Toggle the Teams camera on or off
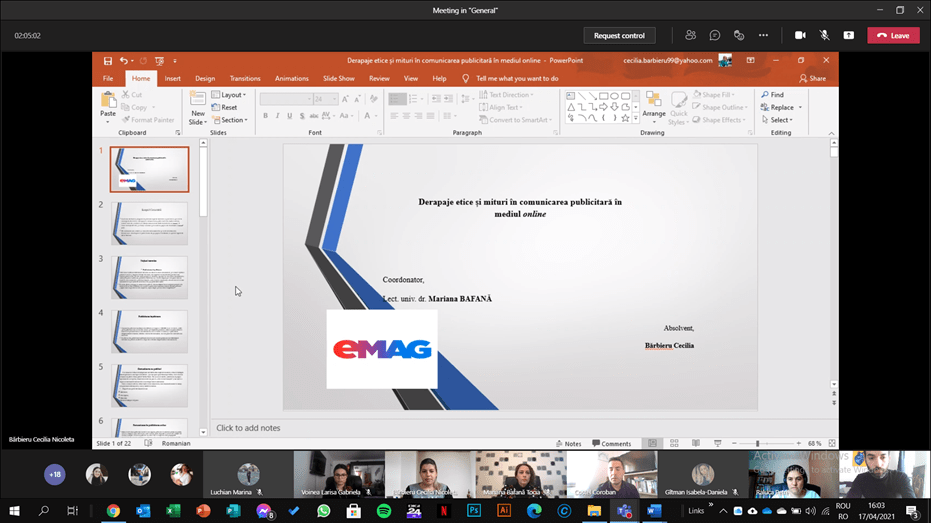 (800, 35)
